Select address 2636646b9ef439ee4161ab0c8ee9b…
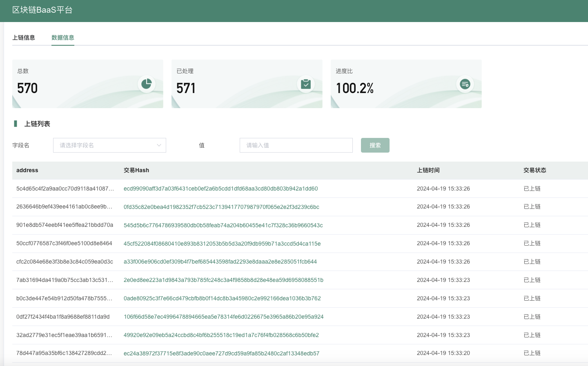 64,207
